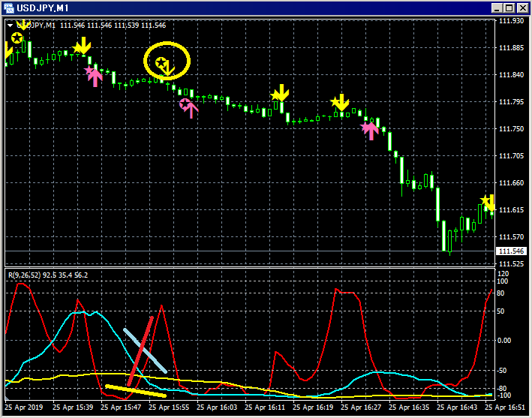
Task: Click the 25 Apr 16:19 time label
Action: (313, 407)
